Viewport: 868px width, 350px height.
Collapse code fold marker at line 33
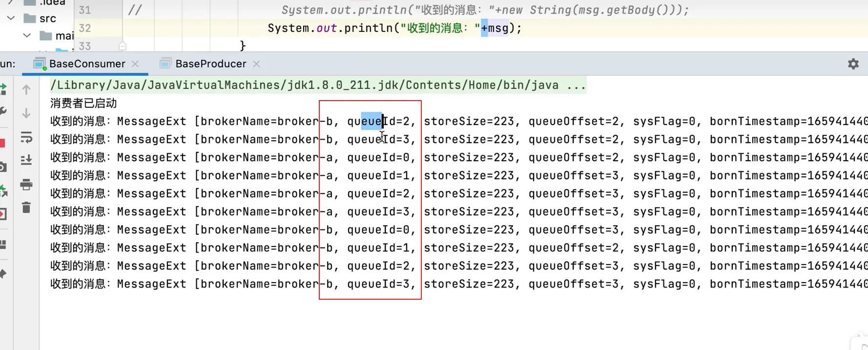coord(123,46)
